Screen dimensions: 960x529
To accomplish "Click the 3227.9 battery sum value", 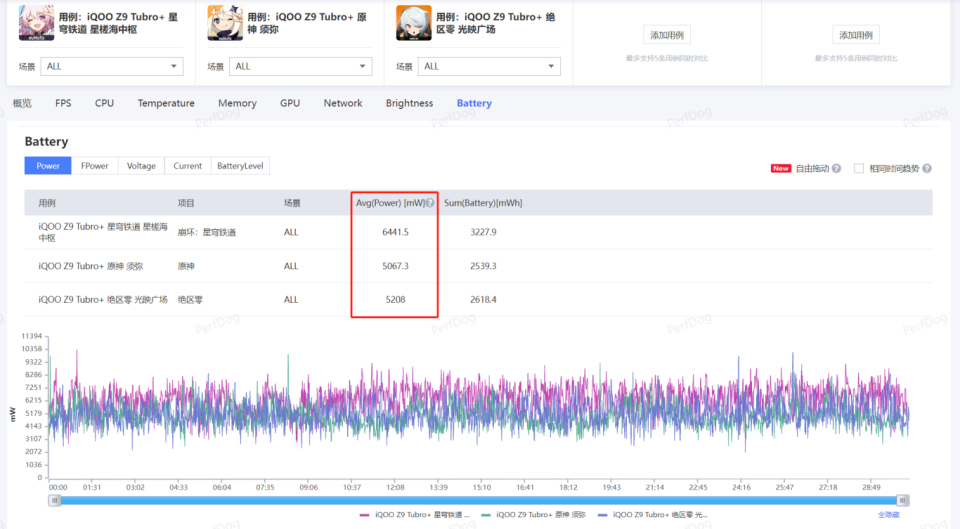I will point(483,232).
